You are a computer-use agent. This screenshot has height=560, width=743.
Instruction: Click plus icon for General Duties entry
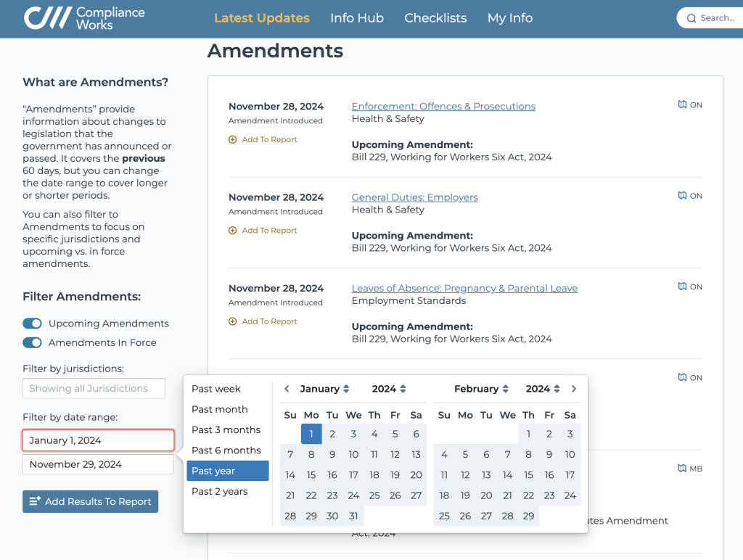pyautogui.click(x=233, y=231)
